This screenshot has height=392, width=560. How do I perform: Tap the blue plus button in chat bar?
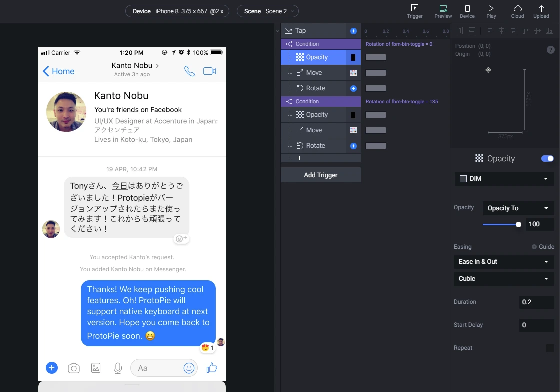click(x=52, y=368)
